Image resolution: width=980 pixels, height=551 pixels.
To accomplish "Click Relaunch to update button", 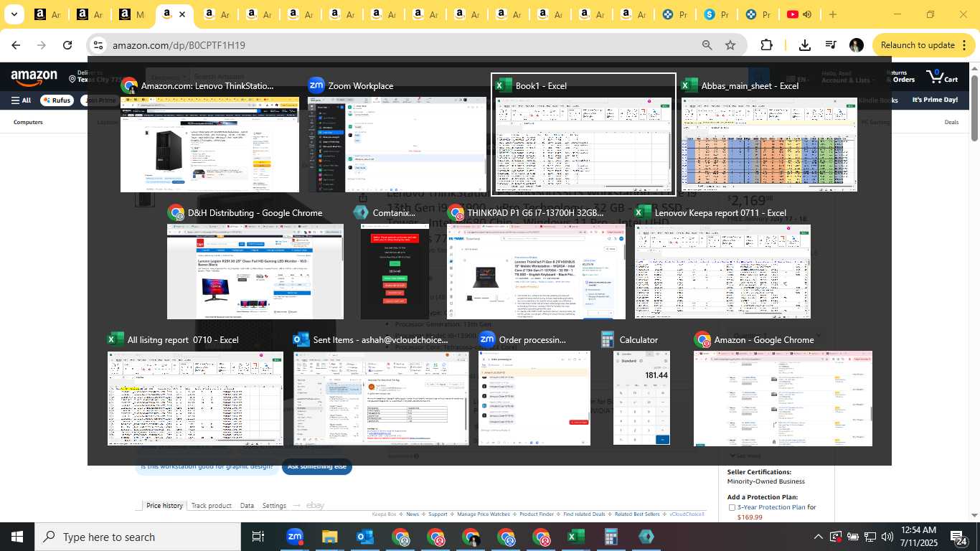I will click(917, 45).
